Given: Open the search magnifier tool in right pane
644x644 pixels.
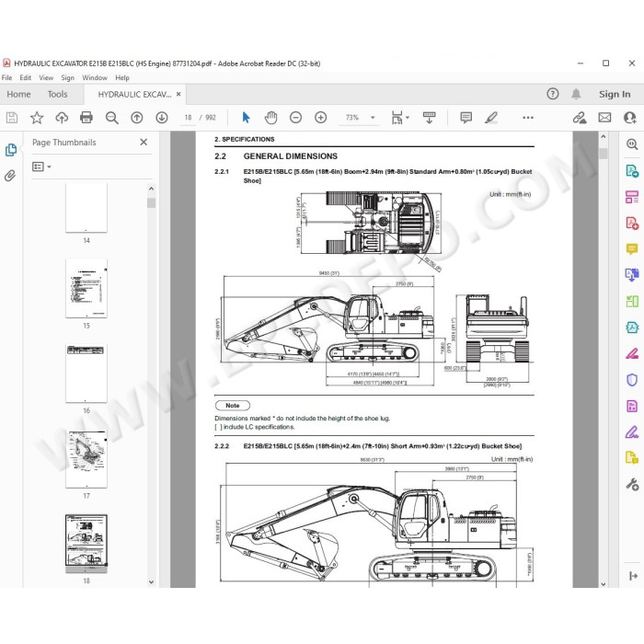Looking at the screenshot, I should (x=632, y=144).
